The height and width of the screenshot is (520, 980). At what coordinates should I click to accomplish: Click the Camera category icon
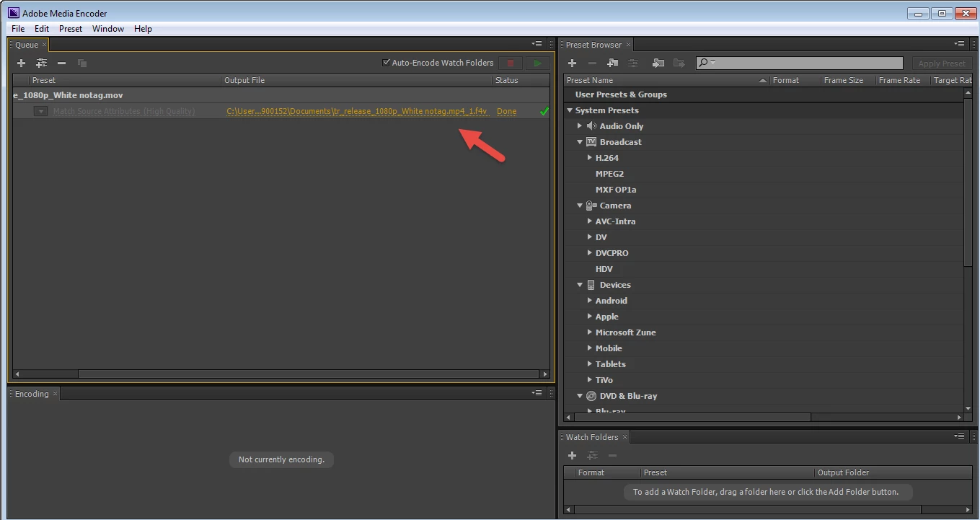point(591,206)
